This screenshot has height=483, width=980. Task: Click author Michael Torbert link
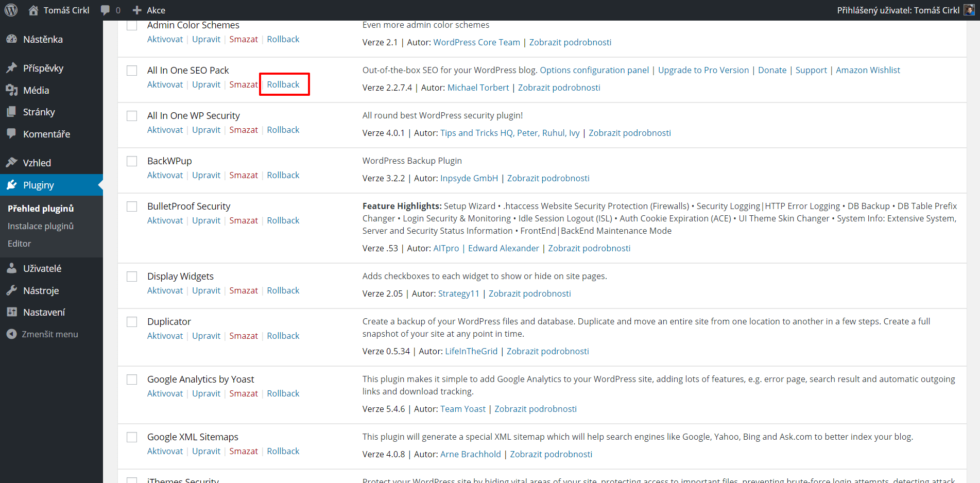click(478, 88)
